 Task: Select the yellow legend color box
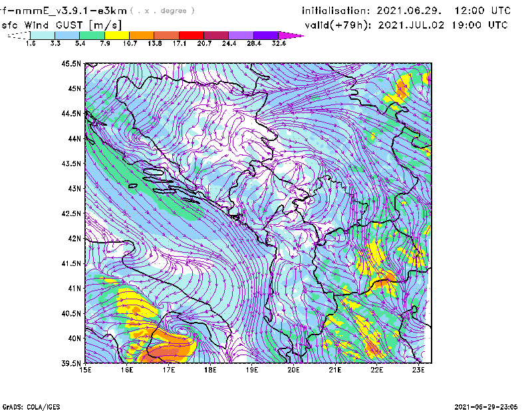[117, 35]
